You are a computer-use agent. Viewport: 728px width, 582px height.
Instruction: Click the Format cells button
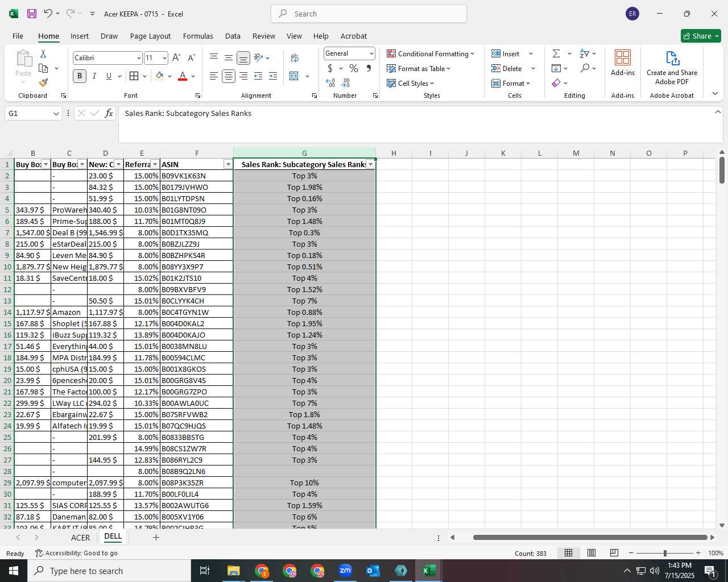[511, 83]
